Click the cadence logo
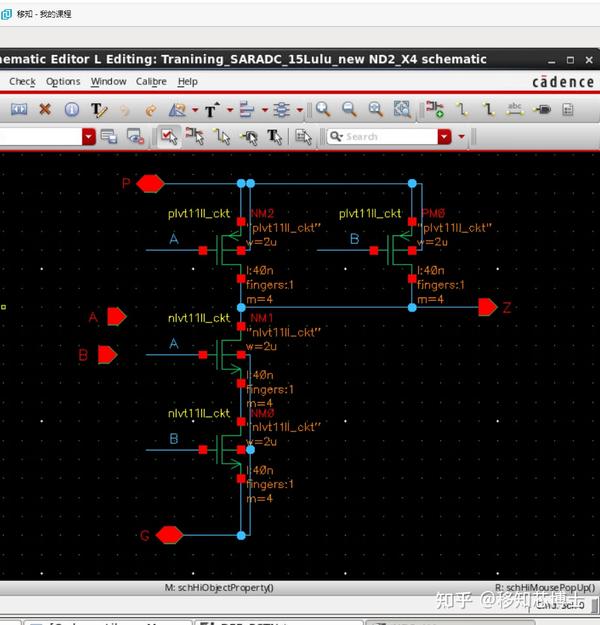Viewport: 600px width, 625px height. click(x=563, y=82)
